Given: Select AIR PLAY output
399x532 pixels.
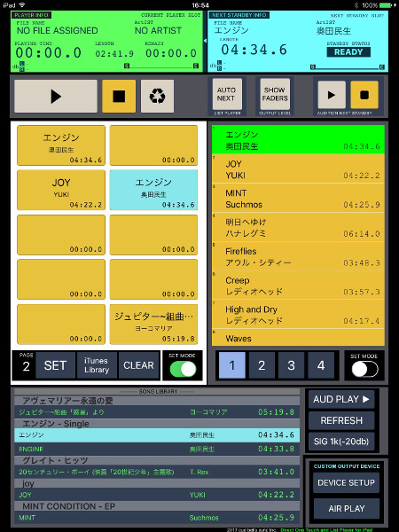Looking at the screenshot, I should [x=346, y=509].
